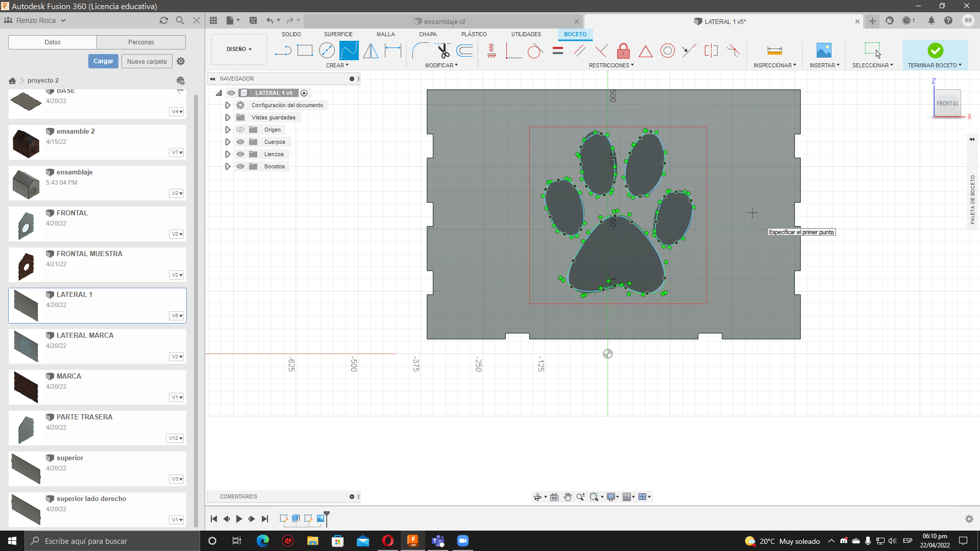The image size is (980, 551).
Task: Apply the Equal constraint
Action: [x=558, y=51]
